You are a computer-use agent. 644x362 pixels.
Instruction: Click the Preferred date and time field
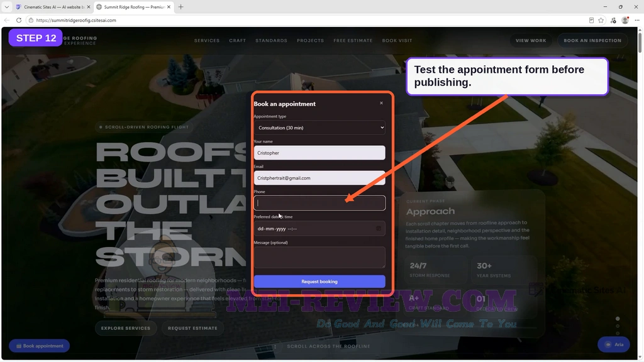[x=319, y=229]
